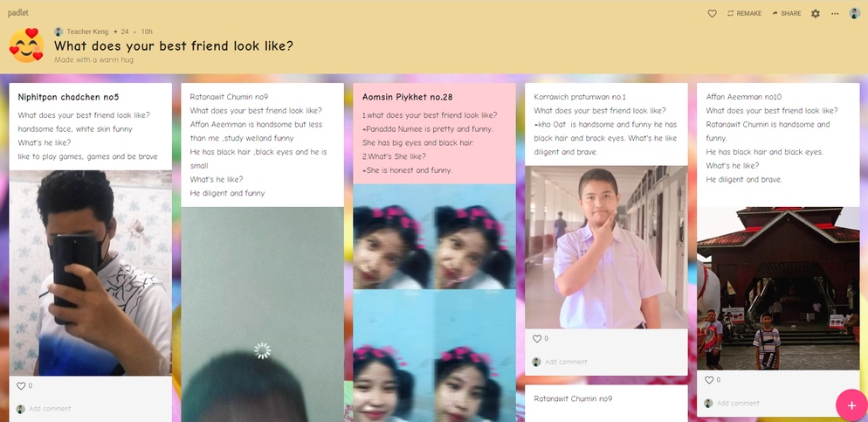Image resolution: width=868 pixels, height=422 pixels.
Task: Click the line 'She has big eyes and black hair.'
Action: click(418, 143)
